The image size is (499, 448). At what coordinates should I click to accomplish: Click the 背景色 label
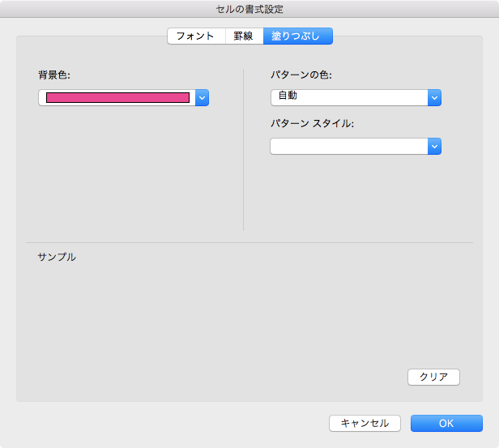click(x=55, y=75)
